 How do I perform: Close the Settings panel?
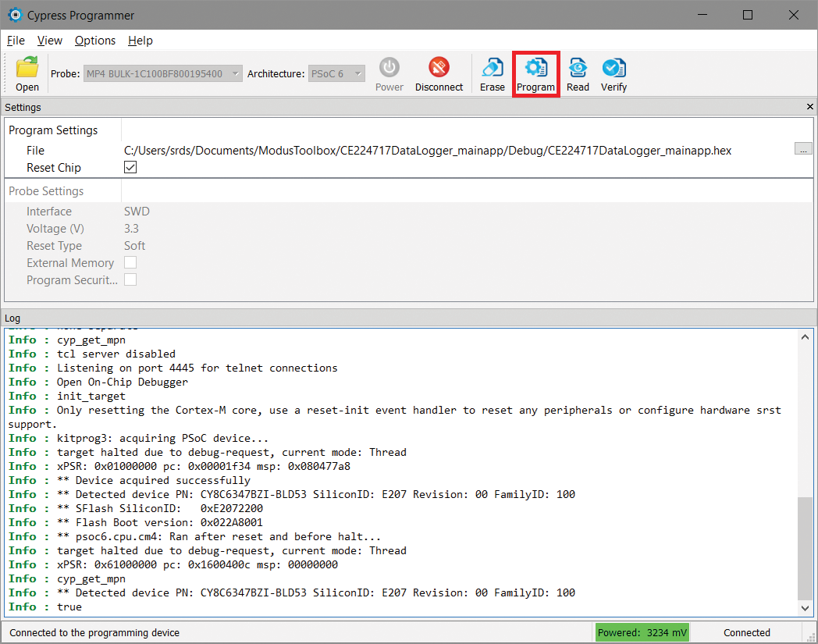(x=809, y=107)
